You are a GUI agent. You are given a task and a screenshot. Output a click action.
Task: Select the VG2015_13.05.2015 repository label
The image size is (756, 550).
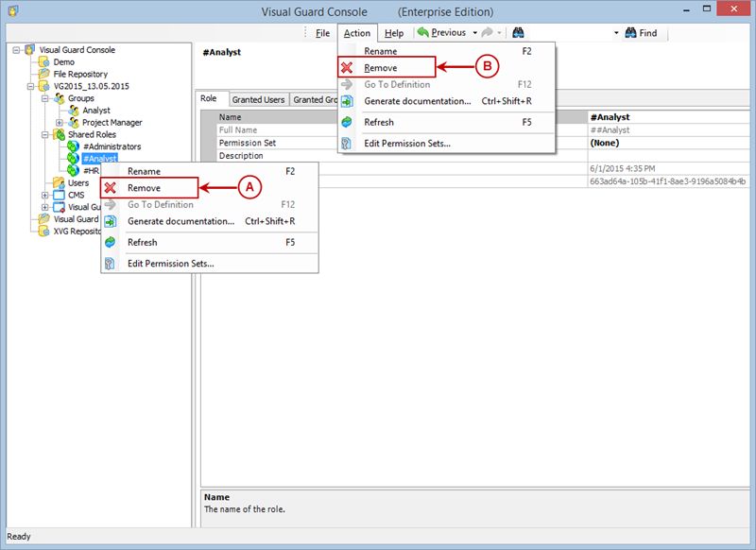tap(92, 86)
